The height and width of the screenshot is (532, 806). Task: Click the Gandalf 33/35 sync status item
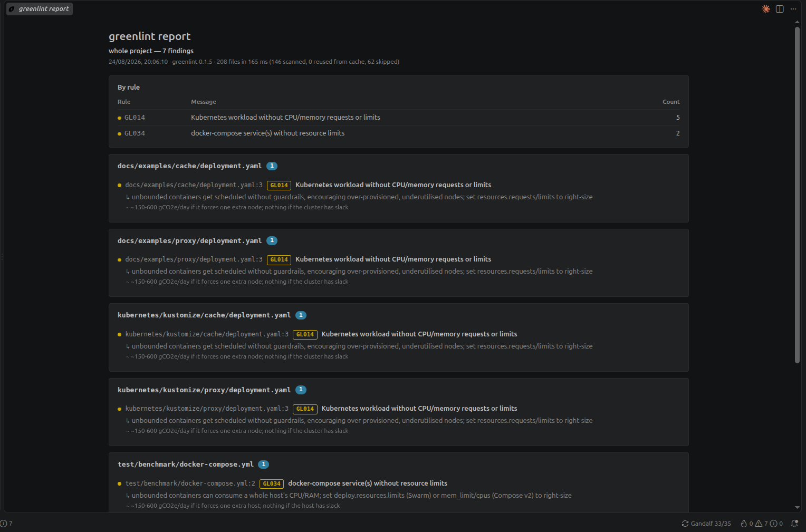tap(706, 524)
